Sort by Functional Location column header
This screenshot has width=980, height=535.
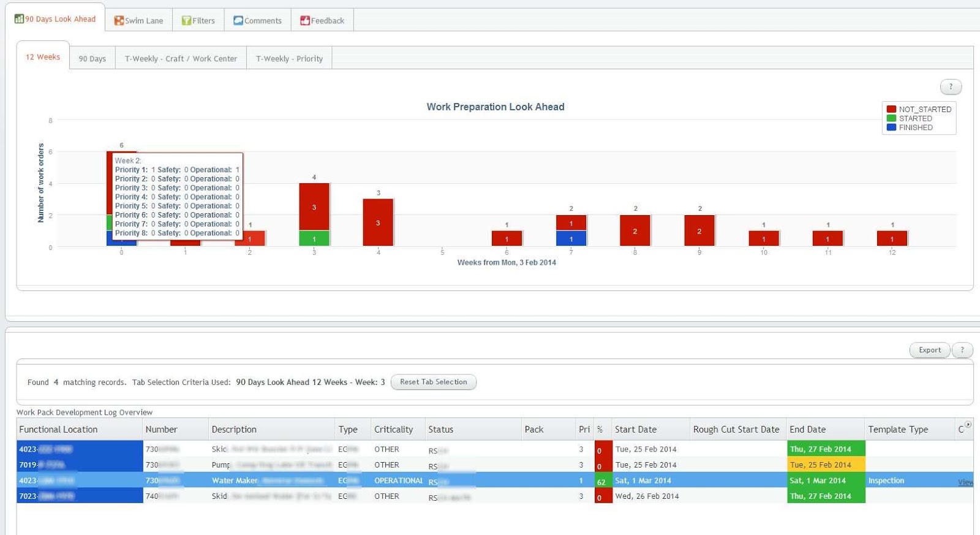coord(80,429)
